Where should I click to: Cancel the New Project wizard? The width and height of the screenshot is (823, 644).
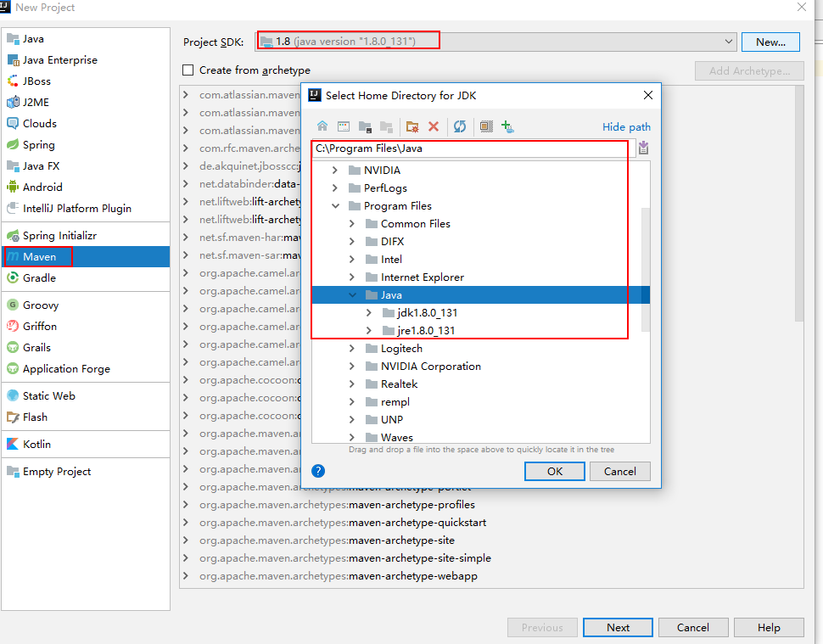point(693,627)
